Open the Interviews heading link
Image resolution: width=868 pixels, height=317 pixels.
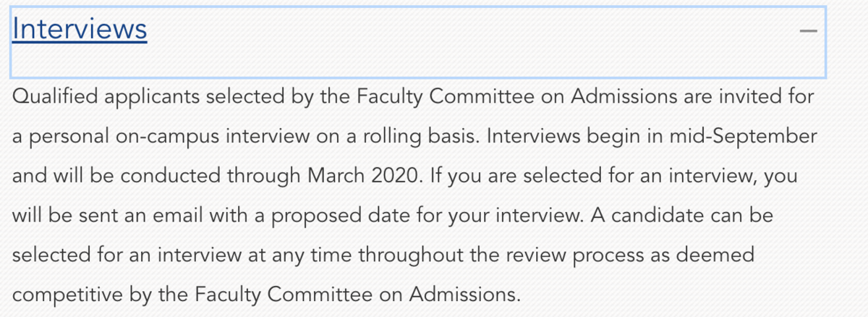click(x=80, y=29)
